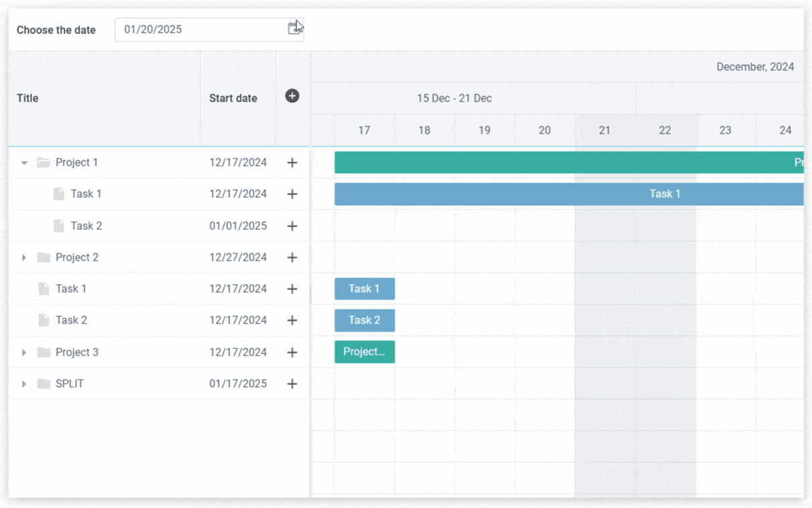812x508 pixels.
Task: Click the date input field
Action: (201, 29)
